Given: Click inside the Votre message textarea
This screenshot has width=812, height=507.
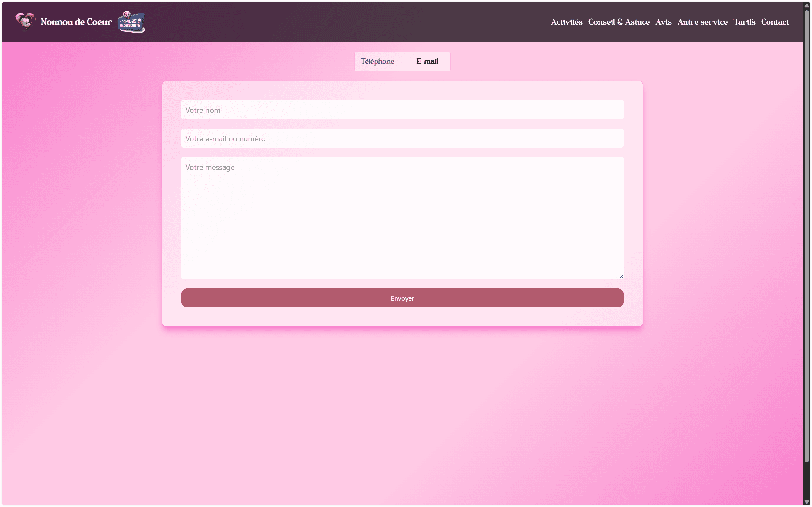Looking at the screenshot, I should click(402, 218).
